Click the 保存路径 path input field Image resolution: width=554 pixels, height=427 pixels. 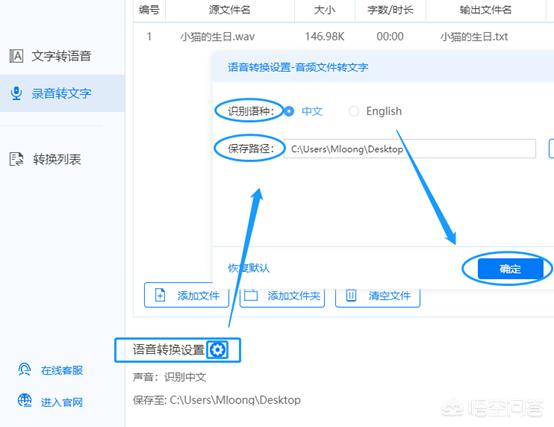click(x=410, y=149)
